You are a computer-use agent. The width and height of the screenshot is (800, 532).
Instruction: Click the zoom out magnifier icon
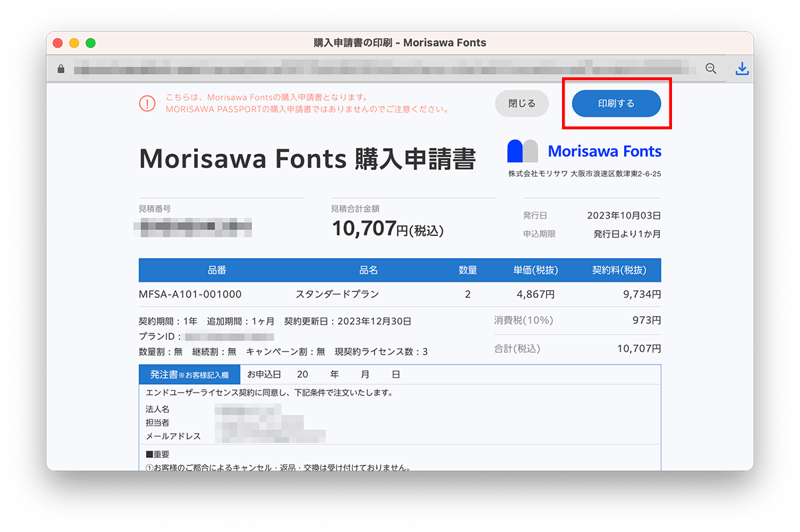711,69
